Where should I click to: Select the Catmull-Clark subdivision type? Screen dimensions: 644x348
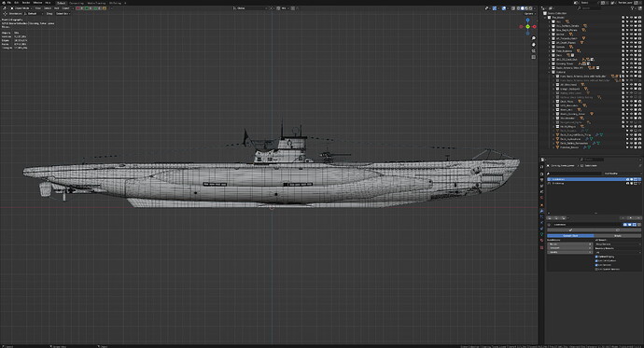570,235
